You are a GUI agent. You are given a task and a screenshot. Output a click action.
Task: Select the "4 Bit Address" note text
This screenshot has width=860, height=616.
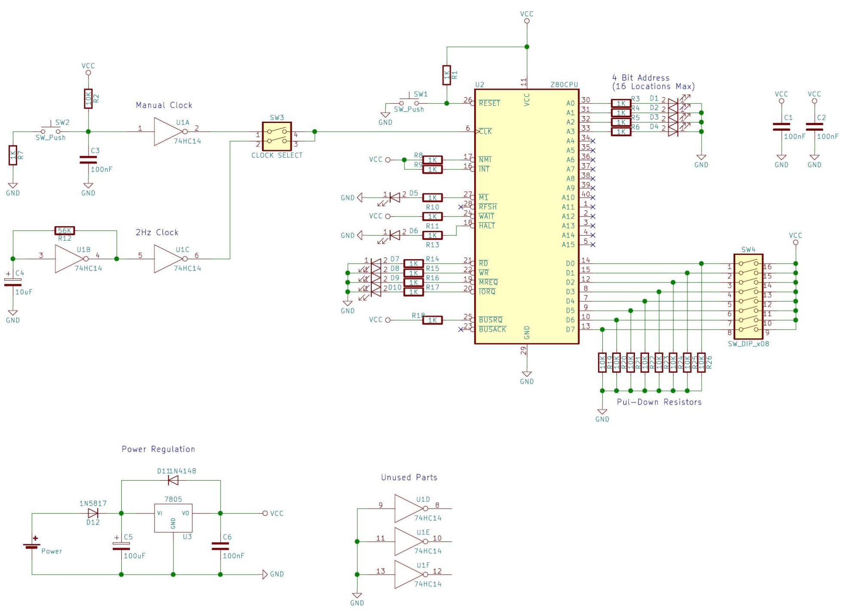641,78
